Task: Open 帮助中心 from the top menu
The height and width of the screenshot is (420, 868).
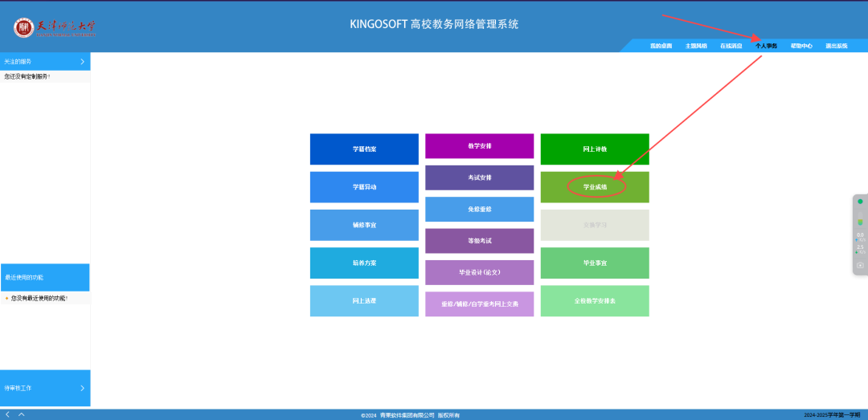Action: 801,46
